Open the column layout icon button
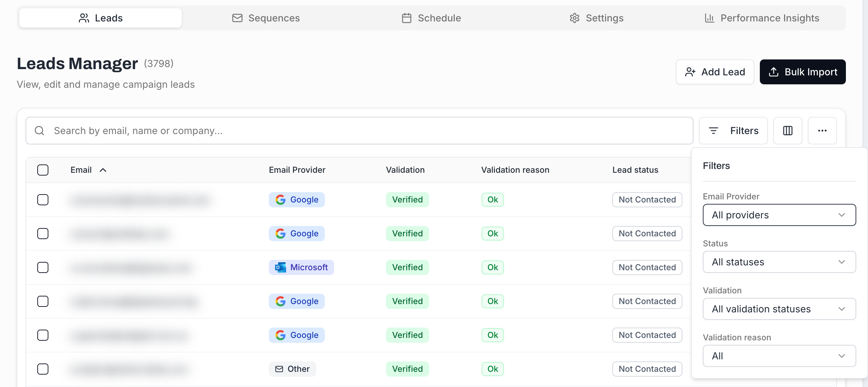Image resolution: width=868 pixels, height=387 pixels. [788, 131]
